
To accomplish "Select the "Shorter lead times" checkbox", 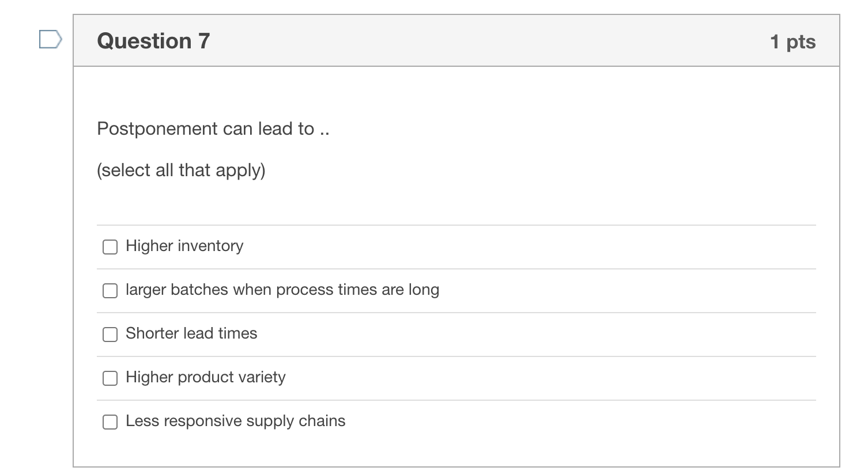I will (110, 335).
